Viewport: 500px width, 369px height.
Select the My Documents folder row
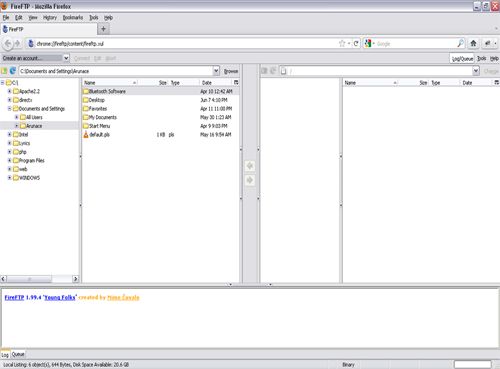[161, 117]
